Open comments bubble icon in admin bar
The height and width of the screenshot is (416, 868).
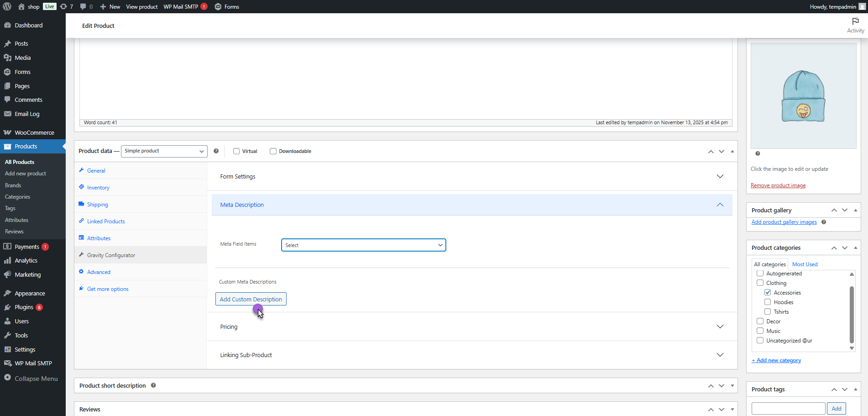83,6
